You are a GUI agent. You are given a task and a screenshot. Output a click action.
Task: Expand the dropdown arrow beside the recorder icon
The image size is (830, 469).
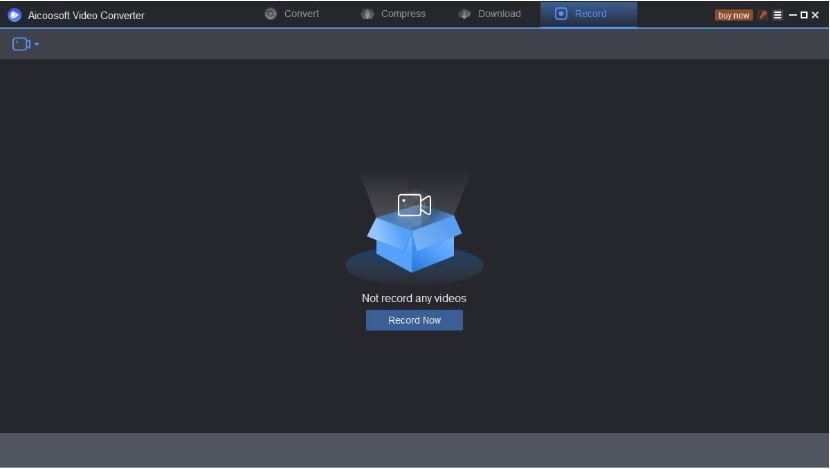click(x=37, y=45)
